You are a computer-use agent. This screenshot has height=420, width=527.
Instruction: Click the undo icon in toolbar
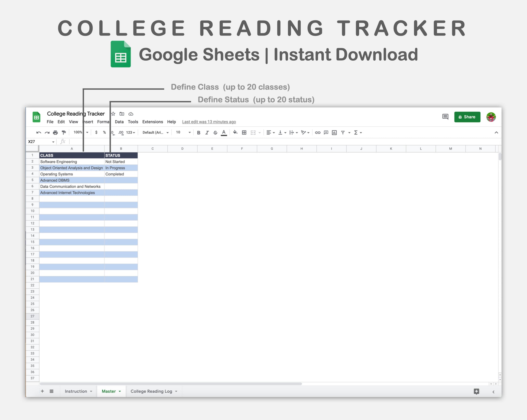click(x=39, y=133)
